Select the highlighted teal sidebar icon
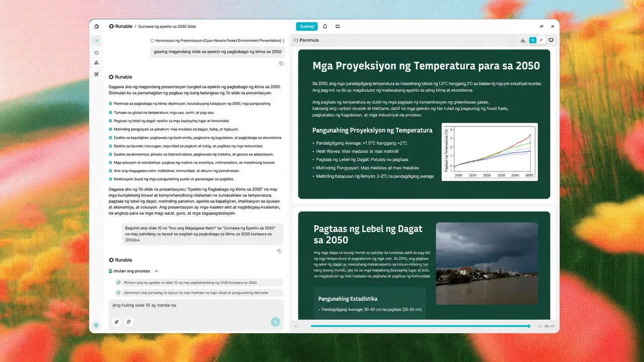Screen dimensions: 644x362 (x=96, y=40)
